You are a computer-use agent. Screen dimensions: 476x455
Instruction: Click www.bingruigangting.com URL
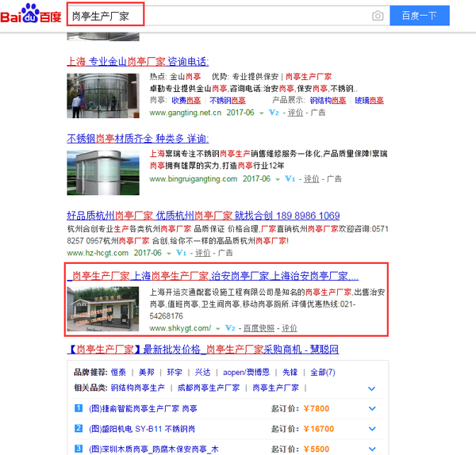tap(193, 179)
